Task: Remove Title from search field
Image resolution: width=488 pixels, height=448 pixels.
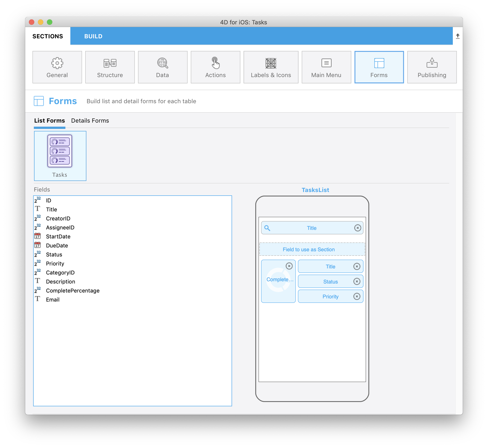Action: coord(358,228)
